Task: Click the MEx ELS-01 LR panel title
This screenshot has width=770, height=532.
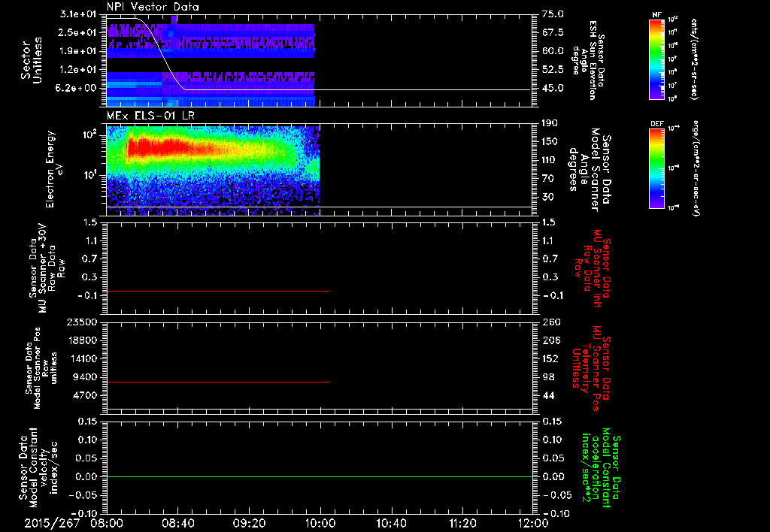Action: pyautogui.click(x=149, y=116)
